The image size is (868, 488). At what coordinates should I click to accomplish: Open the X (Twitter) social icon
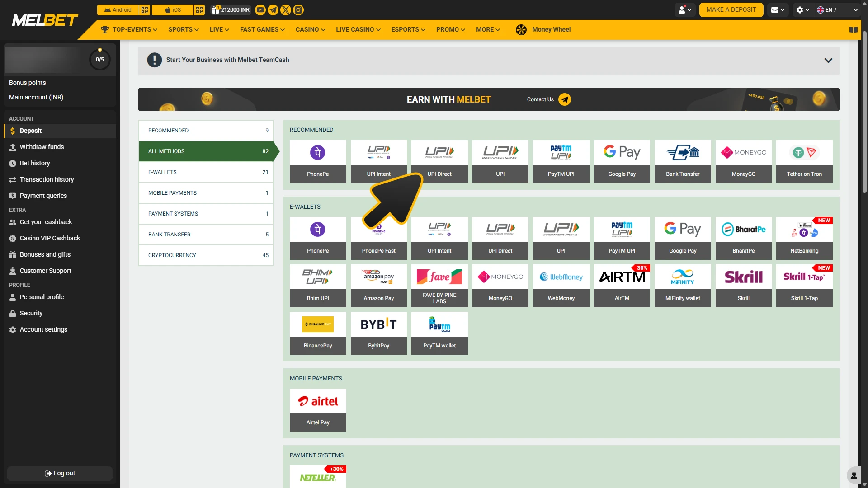[x=286, y=10]
